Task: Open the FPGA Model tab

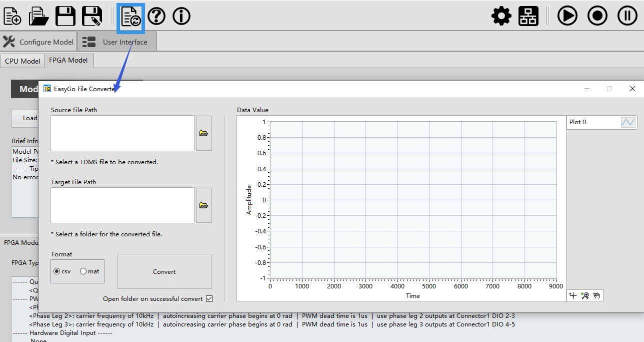Action: (68, 61)
